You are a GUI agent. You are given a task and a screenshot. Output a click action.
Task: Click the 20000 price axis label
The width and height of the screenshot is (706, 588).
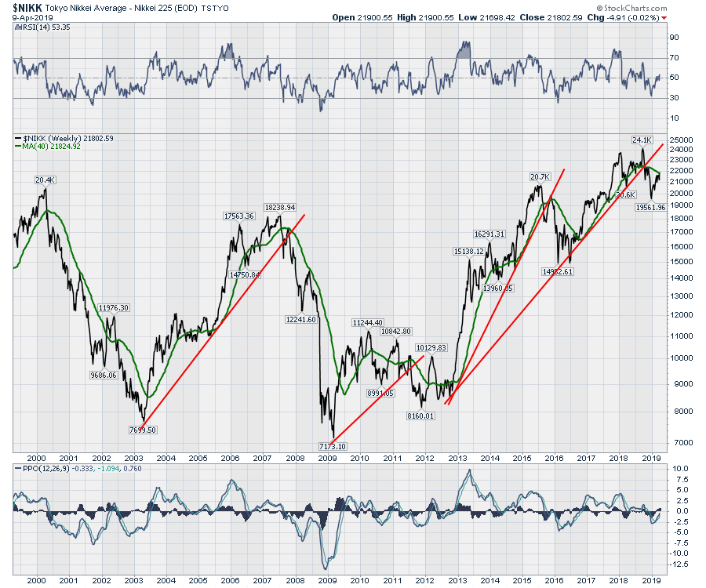[x=681, y=194]
